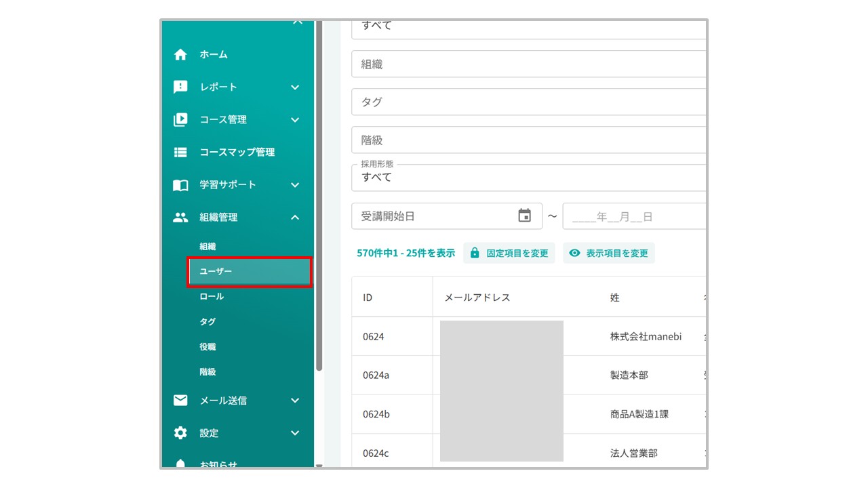Click the タグ filter input field

coord(528,102)
